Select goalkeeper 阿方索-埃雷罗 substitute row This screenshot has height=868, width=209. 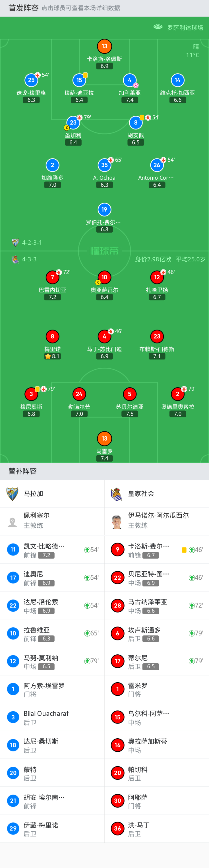click(52, 690)
